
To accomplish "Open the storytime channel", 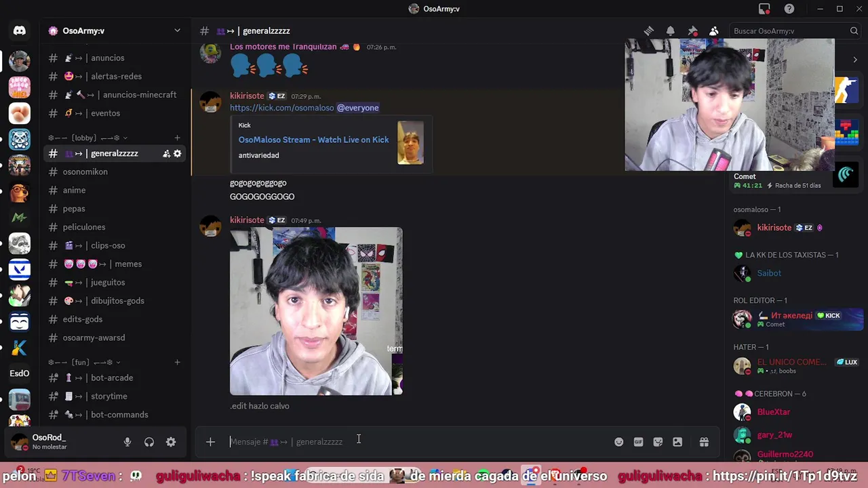I will coord(115,396).
